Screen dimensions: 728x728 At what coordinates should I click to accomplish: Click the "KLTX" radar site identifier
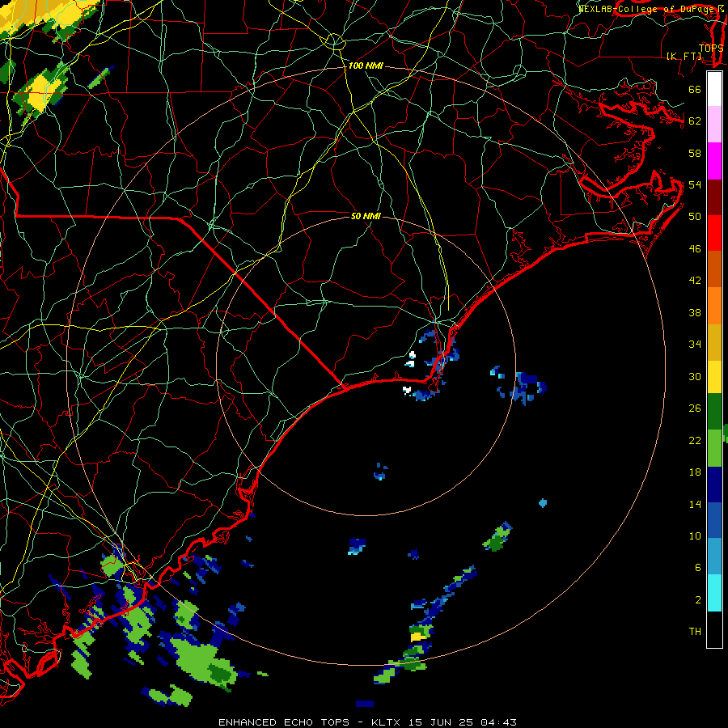387,722
